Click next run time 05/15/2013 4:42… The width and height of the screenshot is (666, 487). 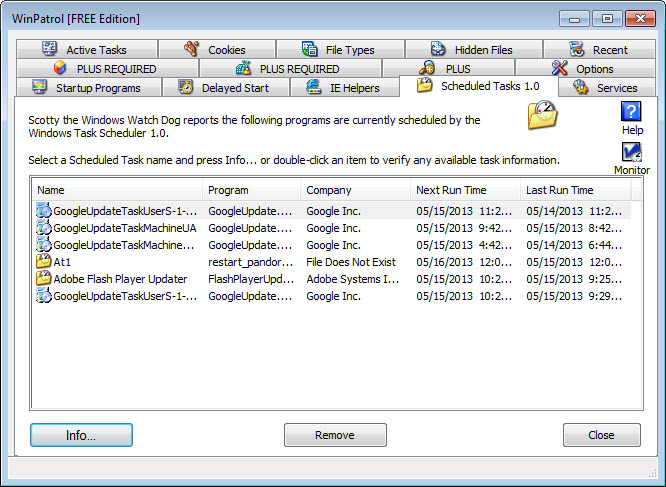464,245
